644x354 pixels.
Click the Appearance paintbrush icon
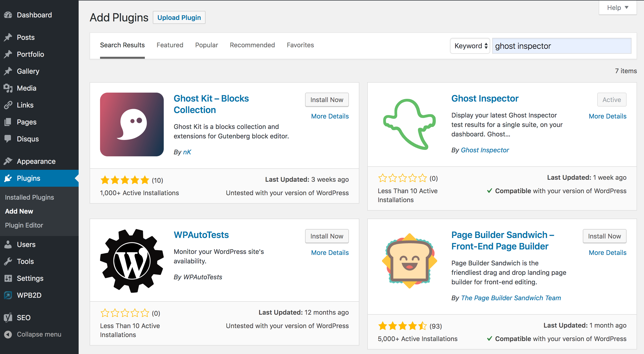[x=8, y=161]
